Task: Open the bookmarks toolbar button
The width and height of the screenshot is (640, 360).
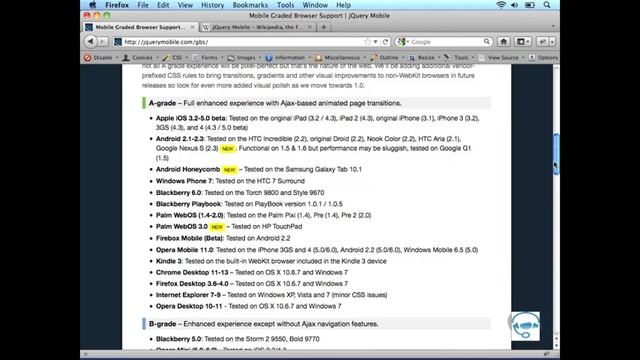Action: pos(523,42)
